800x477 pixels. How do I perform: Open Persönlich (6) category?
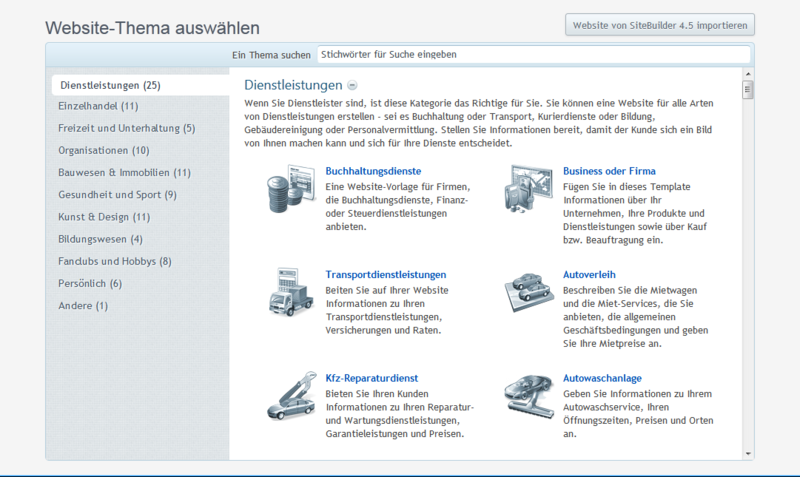tap(90, 284)
